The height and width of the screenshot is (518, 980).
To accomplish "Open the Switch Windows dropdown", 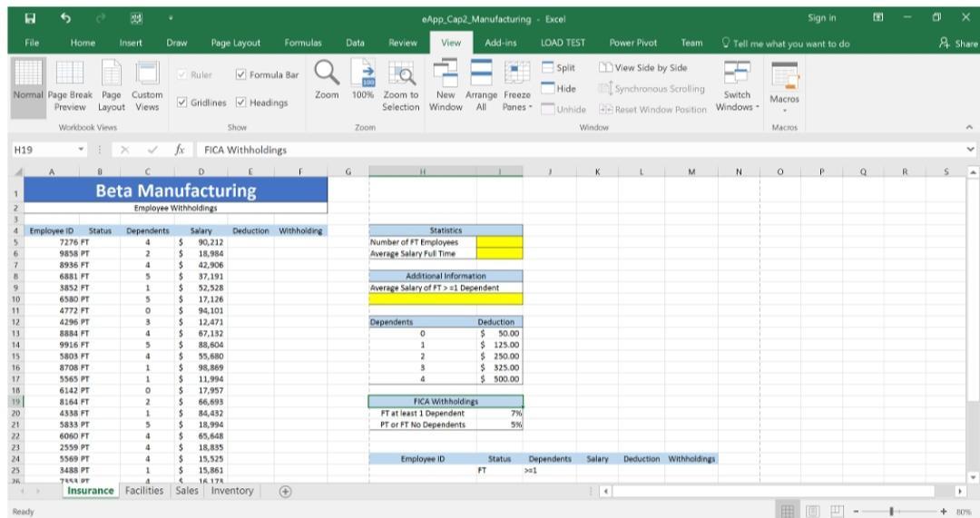I will click(737, 89).
